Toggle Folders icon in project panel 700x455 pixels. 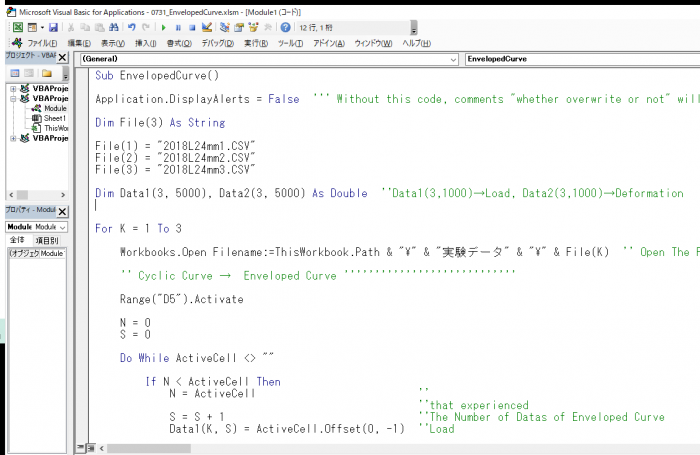click(47, 73)
